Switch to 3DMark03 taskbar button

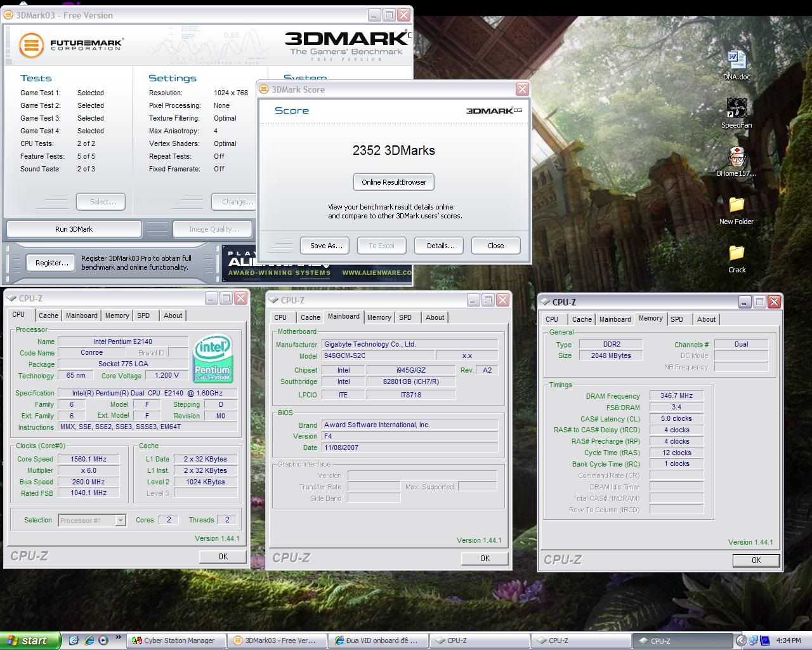[x=277, y=640]
